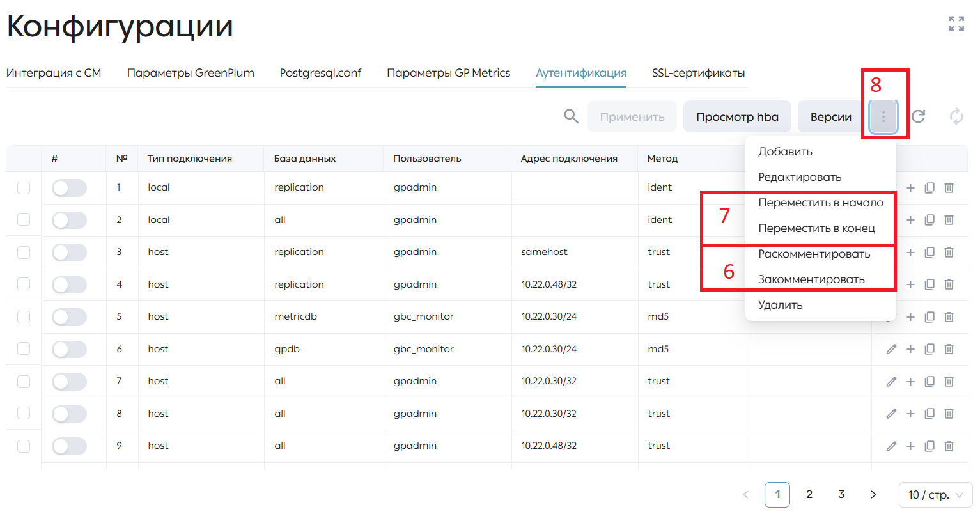This screenshot has height=514, width=980.
Task: Delete row 6 gpdb with its trash icon
Action: pyautogui.click(x=949, y=349)
